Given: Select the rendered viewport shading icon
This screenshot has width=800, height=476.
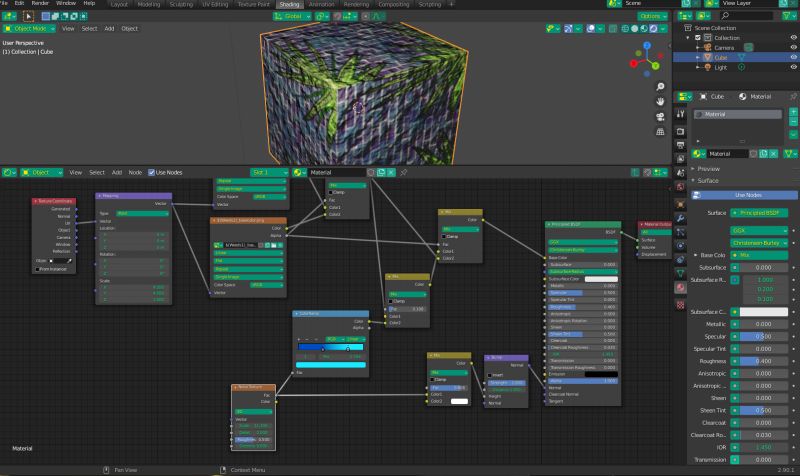Looking at the screenshot, I should coord(654,29).
